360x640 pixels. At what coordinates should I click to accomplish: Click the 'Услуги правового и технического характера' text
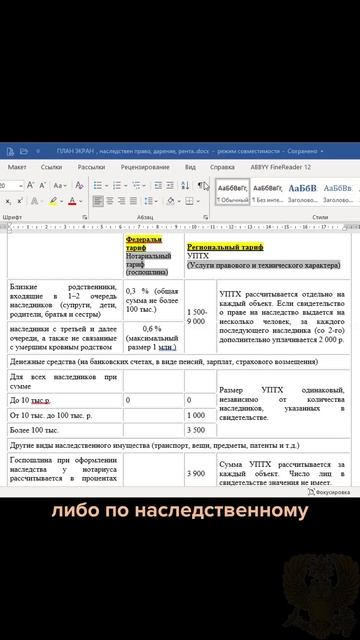point(263,265)
